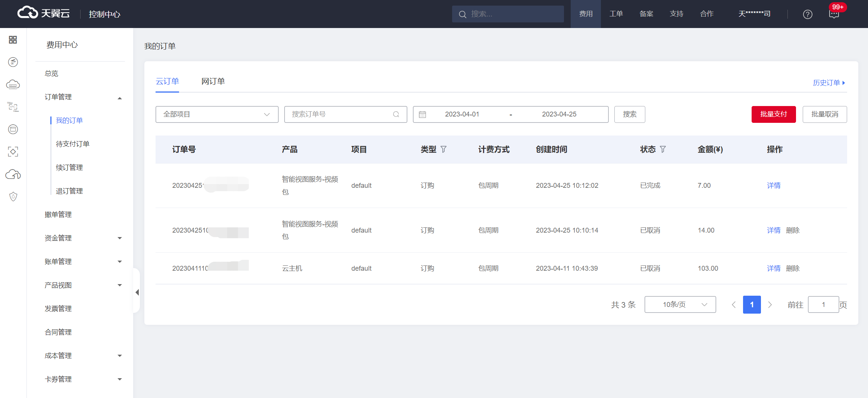The image size is (868, 398).
Task: Collapse the sidebar with the arrow handle
Action: point(137,292)
